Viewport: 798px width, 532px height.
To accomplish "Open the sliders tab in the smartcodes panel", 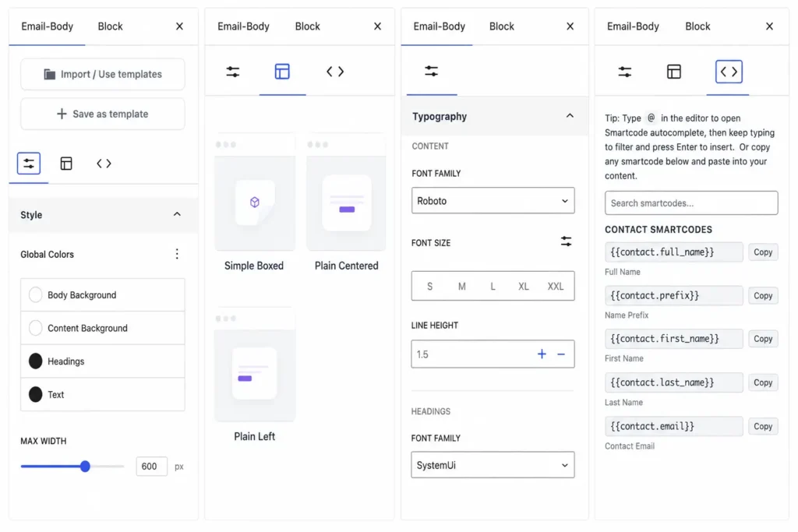I will click(x=624, y=72).
